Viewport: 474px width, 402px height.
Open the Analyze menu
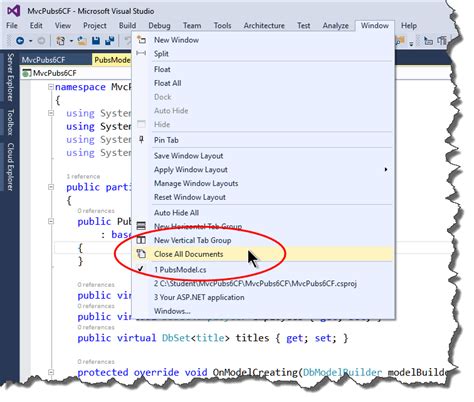tap(335, 26)
